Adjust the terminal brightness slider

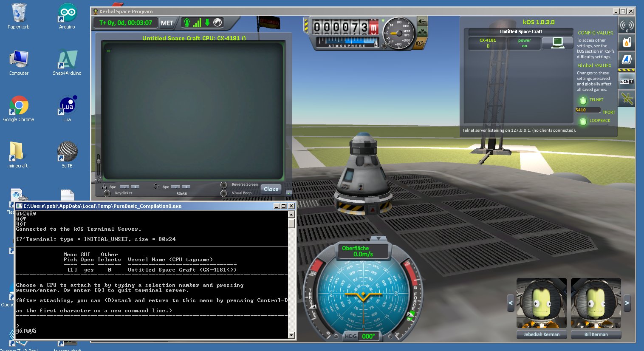[98, 161]
